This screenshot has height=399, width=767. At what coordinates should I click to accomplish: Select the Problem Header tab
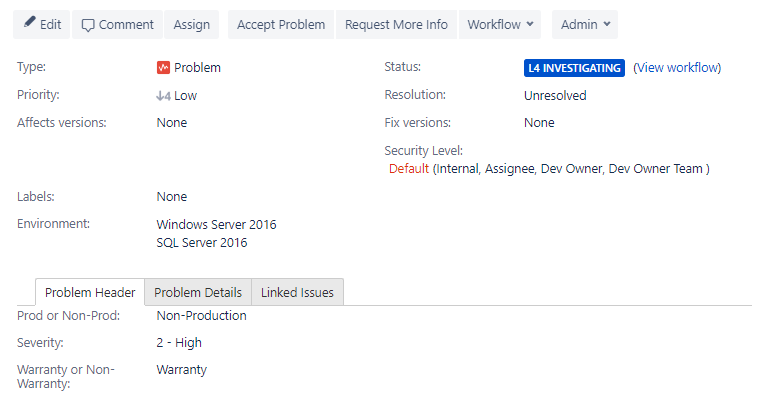tap(90, 292)
